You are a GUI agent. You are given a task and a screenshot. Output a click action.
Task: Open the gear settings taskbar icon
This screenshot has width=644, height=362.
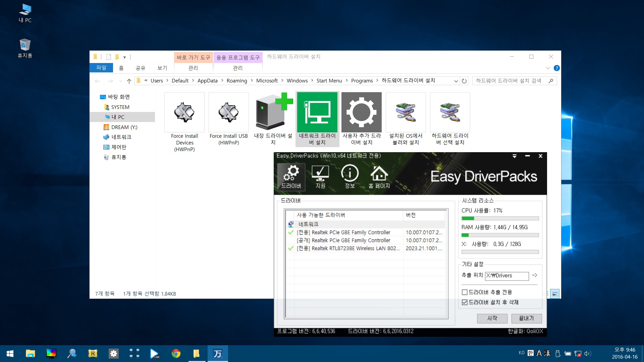[x=113, y=354]
